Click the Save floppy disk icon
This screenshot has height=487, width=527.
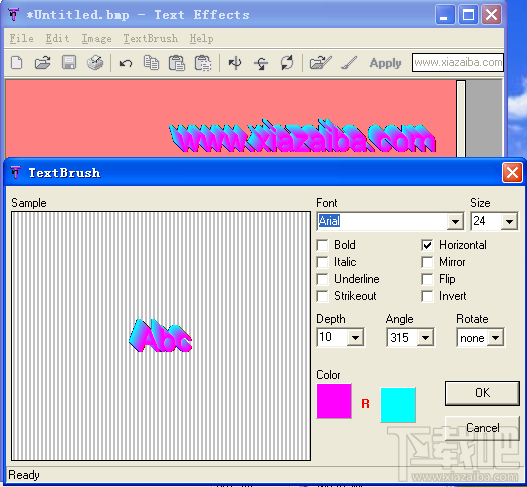69,63
